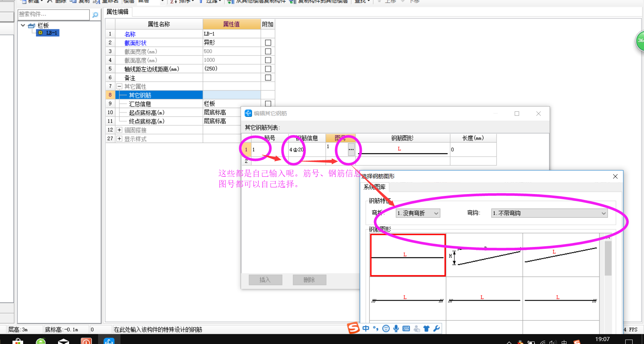Viewport: 644px width, 344px height.
Task: Click the 名称 property link
Action: pyautogui.click(x=130, y=34)
